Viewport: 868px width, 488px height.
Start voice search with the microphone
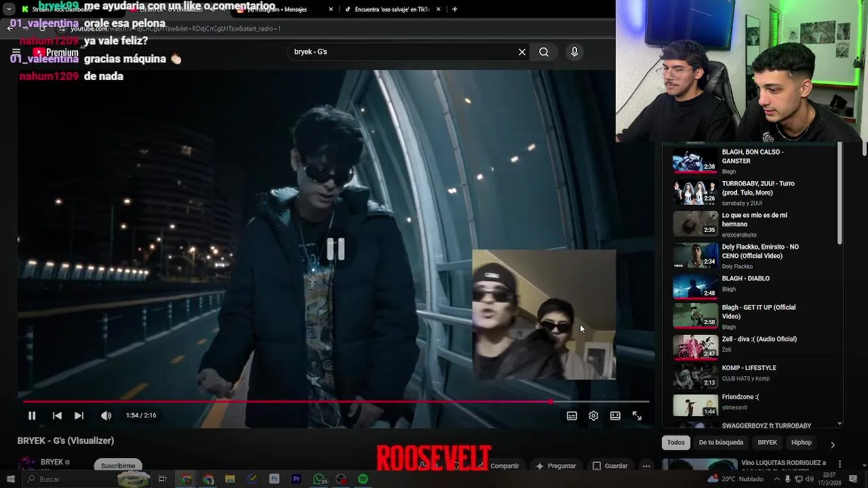click(x=574, y=52)
